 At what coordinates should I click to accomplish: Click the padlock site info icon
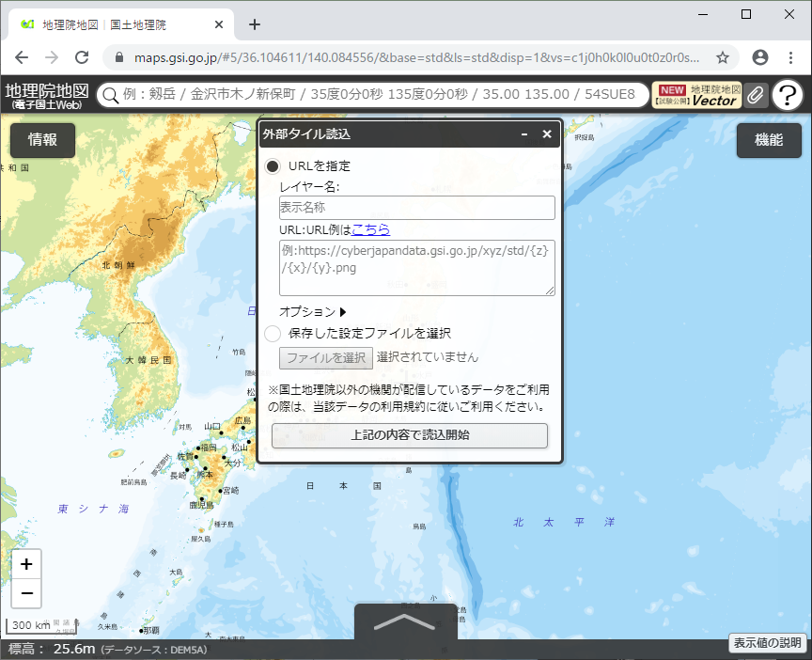click(x=119, y=57)
